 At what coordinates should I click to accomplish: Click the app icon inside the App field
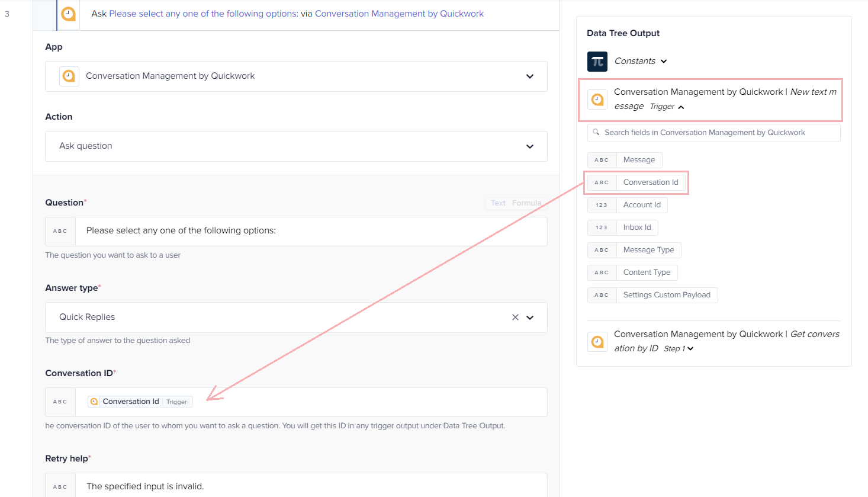(x=69, y=76)
